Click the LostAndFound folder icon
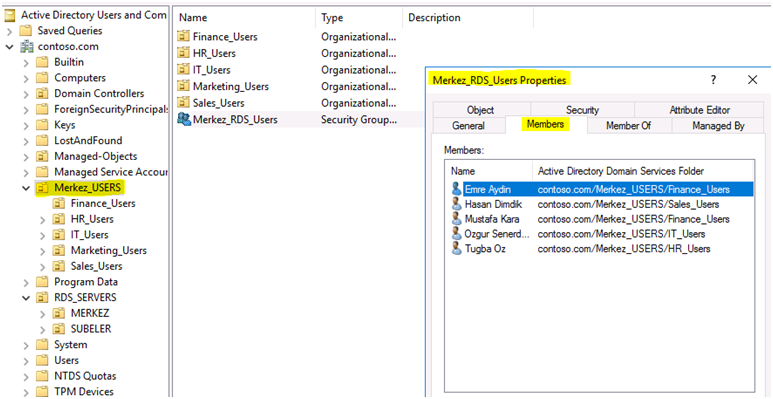 (x=42, y=141)
